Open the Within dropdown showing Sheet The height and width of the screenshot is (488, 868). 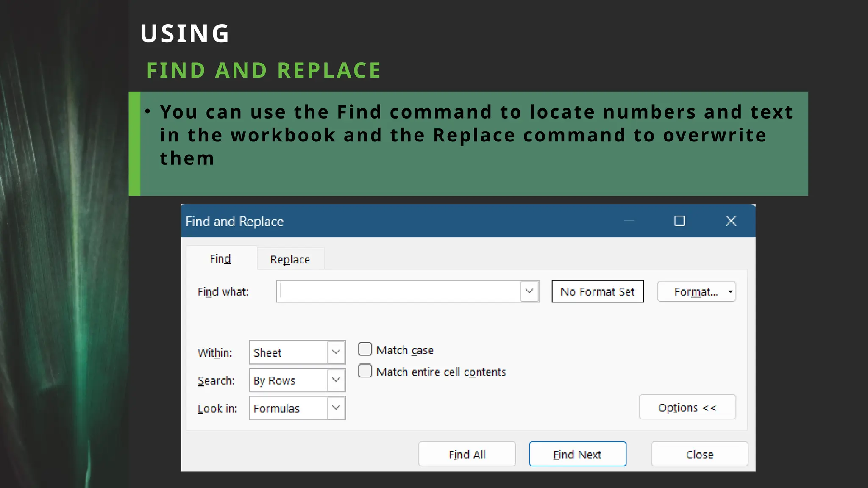point(298,352)
